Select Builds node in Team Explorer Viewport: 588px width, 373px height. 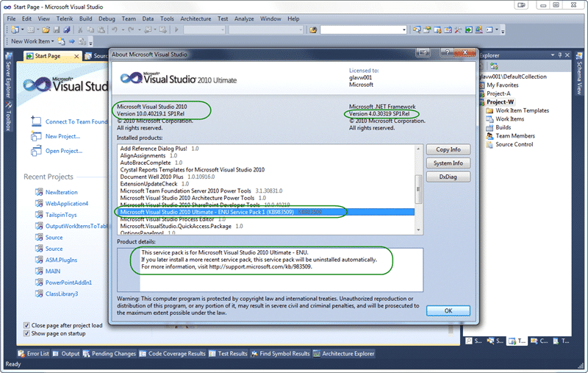click(503, 127)
